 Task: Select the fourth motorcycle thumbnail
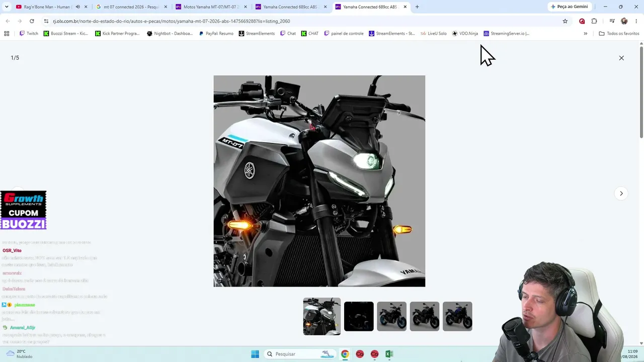click(425, 316)
